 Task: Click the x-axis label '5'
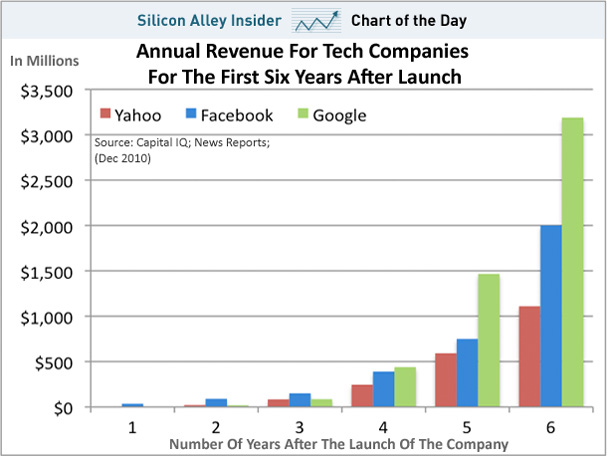[x=467, y=427]
